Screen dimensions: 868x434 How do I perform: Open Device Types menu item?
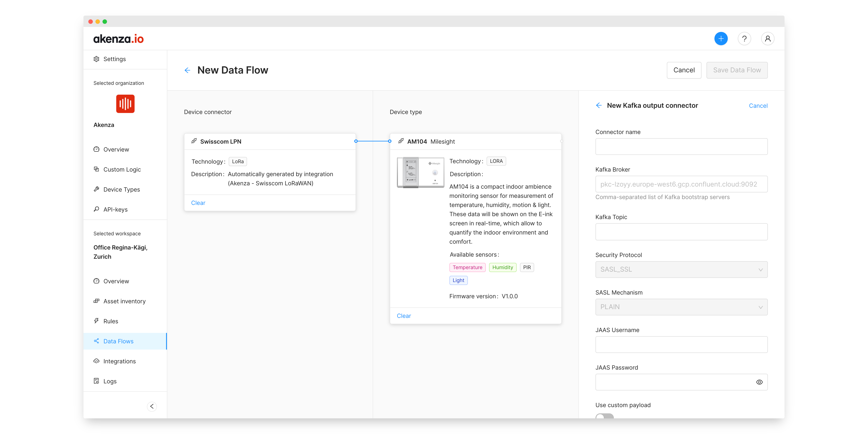tap(125, 189)
